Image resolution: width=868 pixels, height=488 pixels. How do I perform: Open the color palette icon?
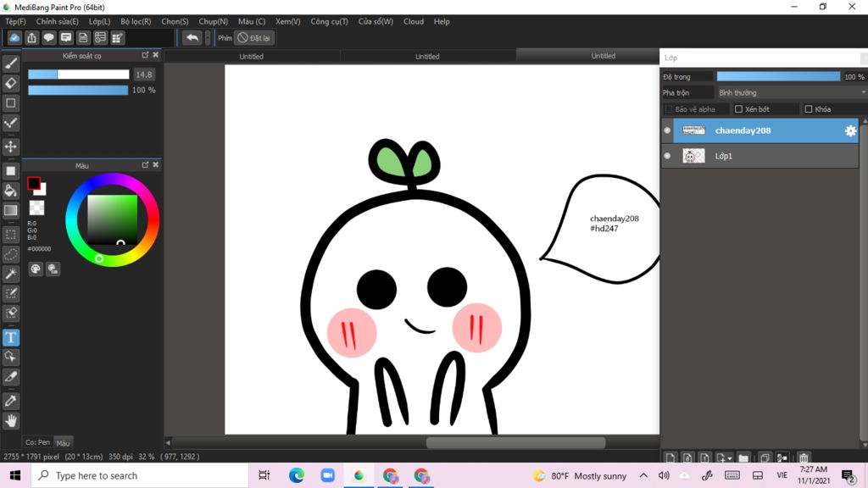36,269
